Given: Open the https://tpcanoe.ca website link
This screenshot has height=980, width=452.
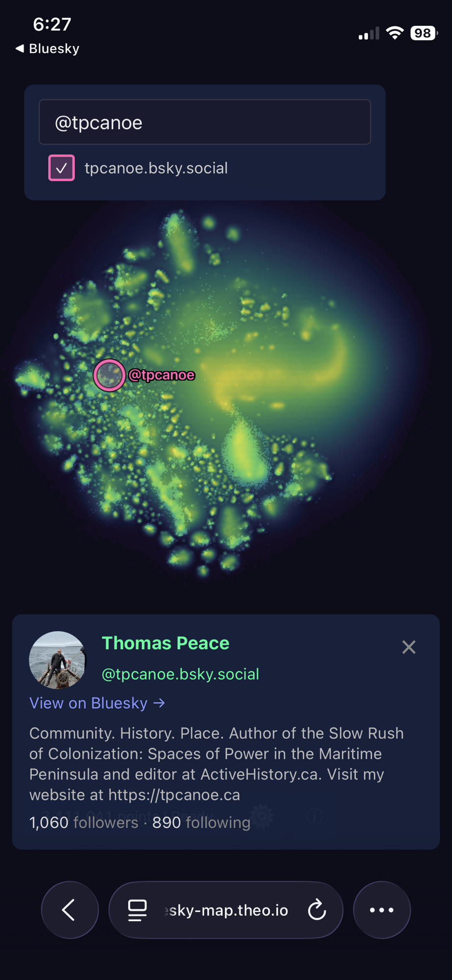Looking at the screenshot, I should tap(174, 795).
